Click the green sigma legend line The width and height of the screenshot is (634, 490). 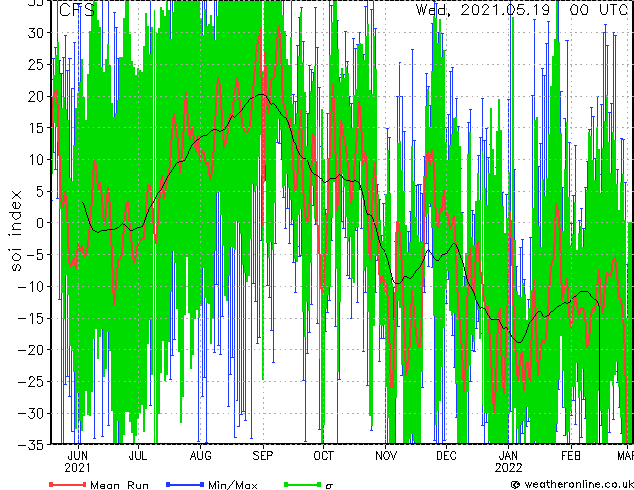click(302, 484)
